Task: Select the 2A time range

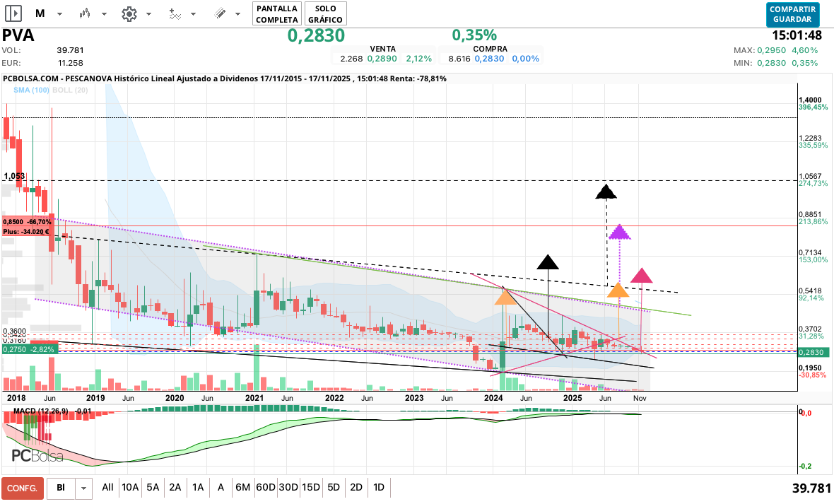Action: tap(175, 488)
